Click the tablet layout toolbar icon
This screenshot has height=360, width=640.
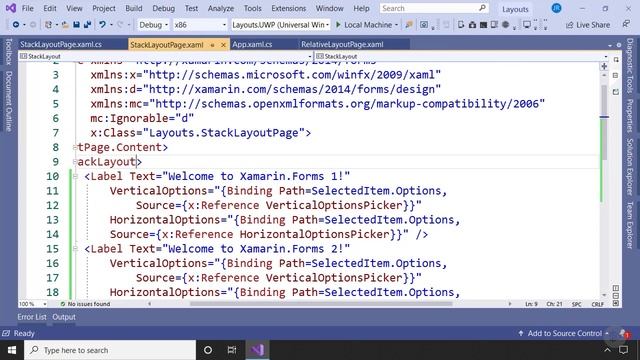[494, 25]
